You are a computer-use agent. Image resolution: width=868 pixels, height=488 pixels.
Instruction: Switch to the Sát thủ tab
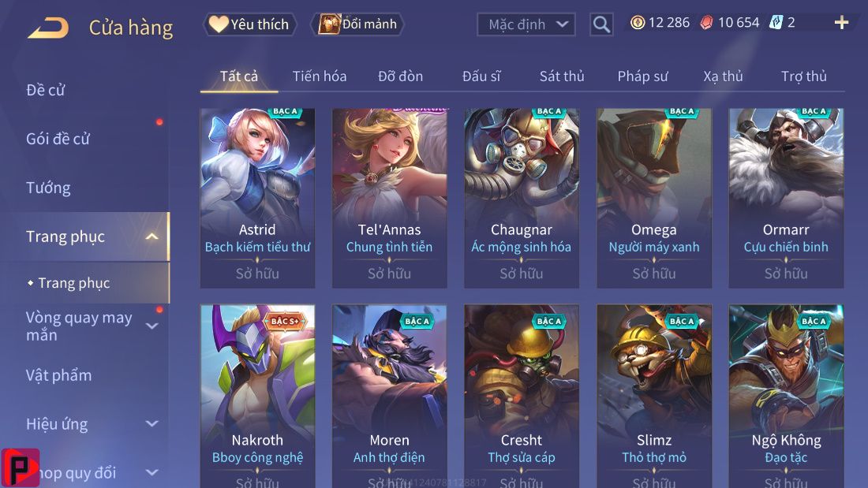[562, 76]
